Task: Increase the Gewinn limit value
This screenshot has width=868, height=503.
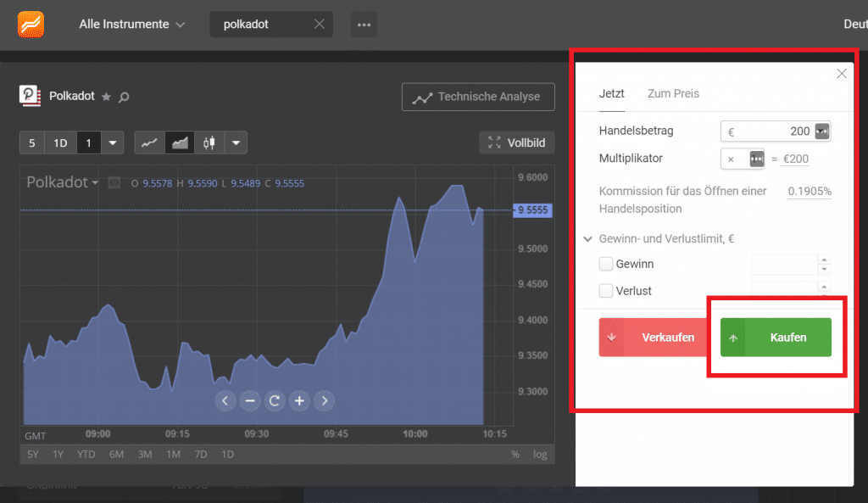Action: pos(824,260)
